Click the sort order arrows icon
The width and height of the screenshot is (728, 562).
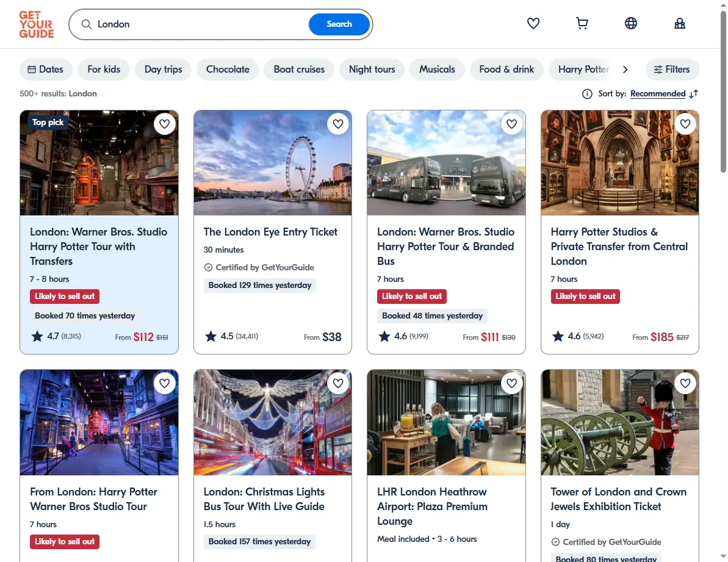point(694,94)
